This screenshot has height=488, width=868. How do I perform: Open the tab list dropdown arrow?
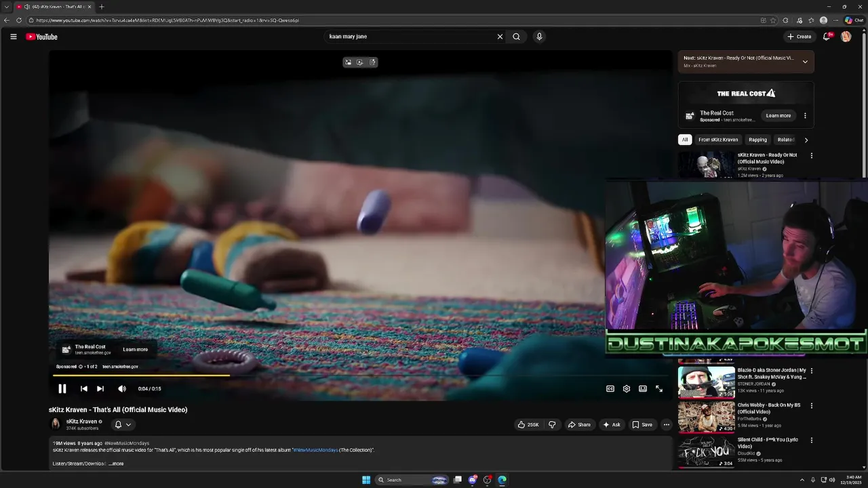click(7, 7)
